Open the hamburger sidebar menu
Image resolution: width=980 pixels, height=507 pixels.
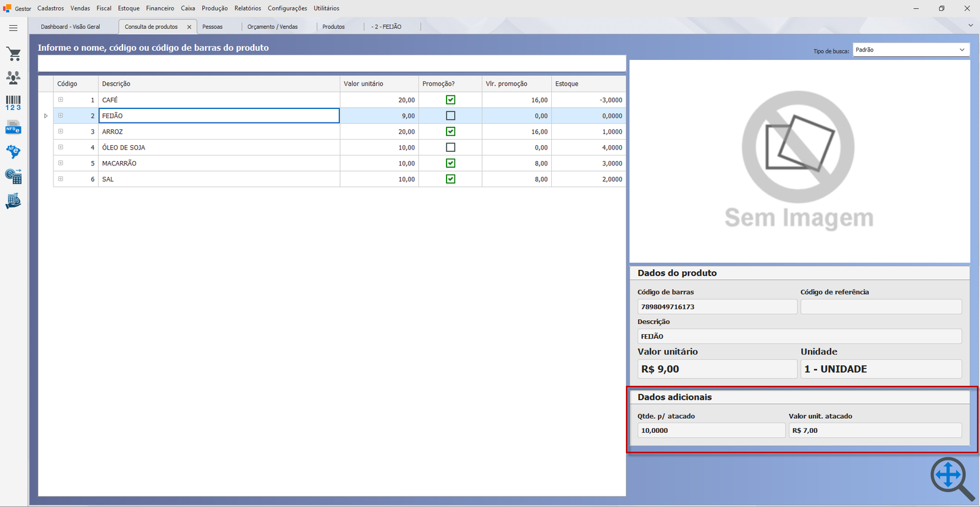tap(13, 28)
